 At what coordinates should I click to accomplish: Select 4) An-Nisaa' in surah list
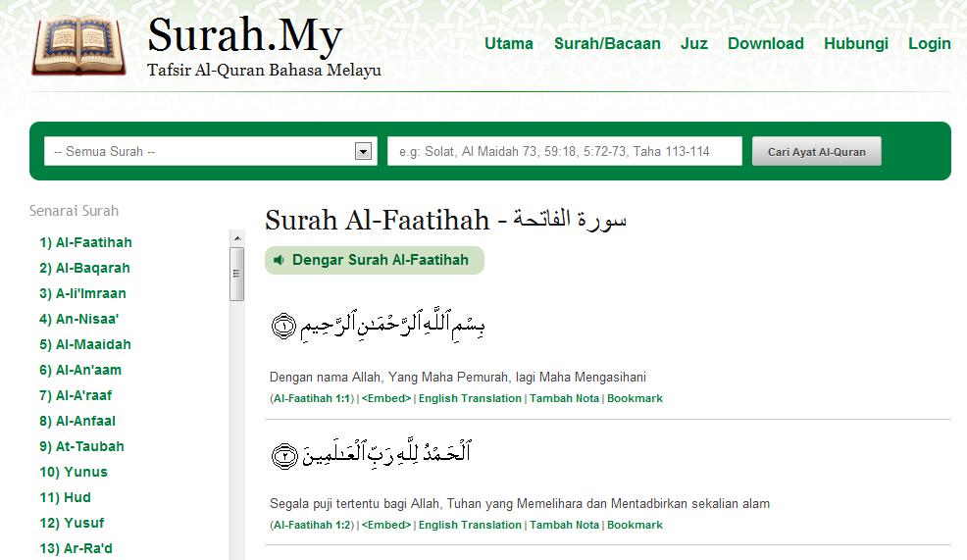78,319
